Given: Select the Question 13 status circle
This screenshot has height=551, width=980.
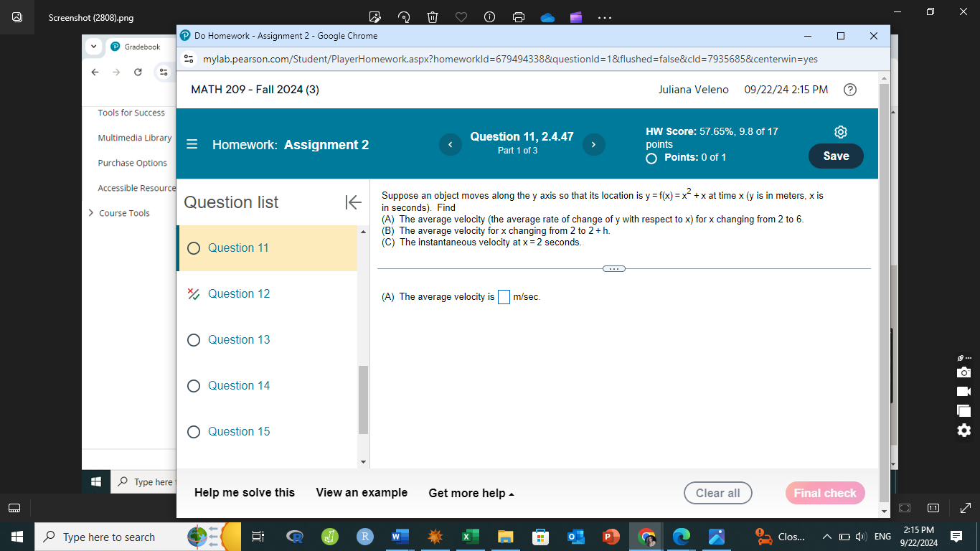Looking at the screenshot, I should [194, 340].
